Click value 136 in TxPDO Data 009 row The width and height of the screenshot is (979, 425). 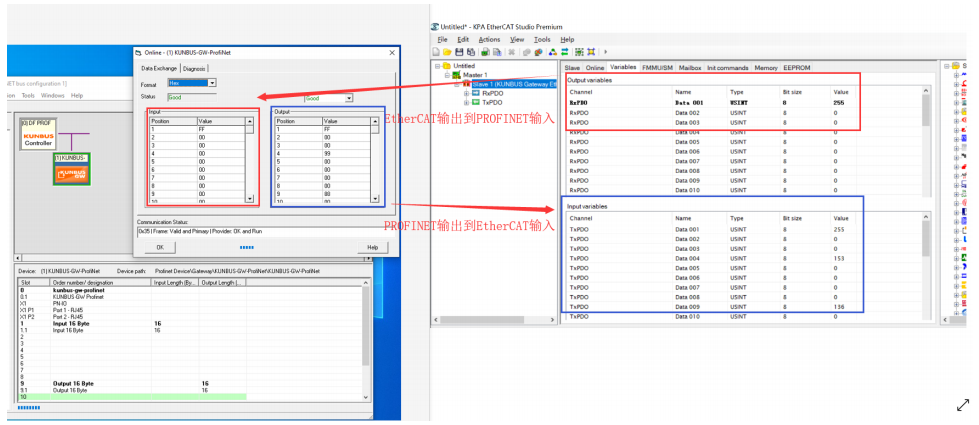(x=838, y=307)
